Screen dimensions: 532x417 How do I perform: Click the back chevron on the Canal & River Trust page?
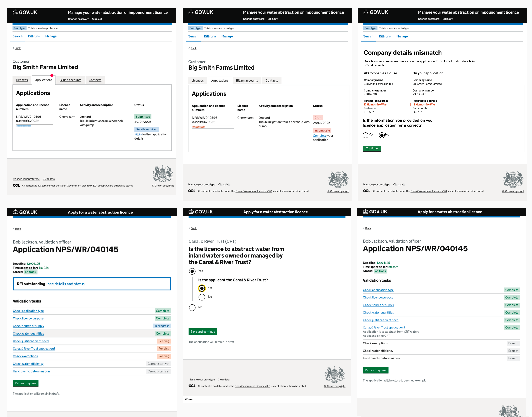[189, 228]
